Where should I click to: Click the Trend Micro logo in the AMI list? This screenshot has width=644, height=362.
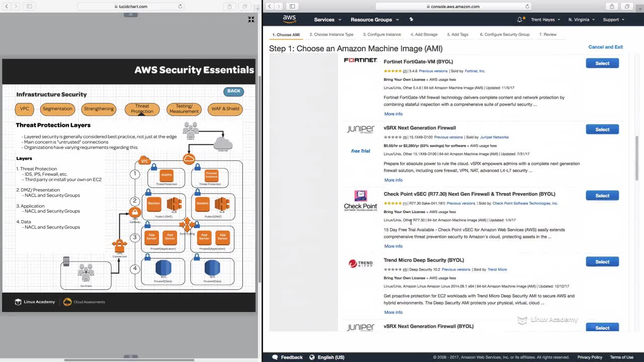click(x=360, y=263)
